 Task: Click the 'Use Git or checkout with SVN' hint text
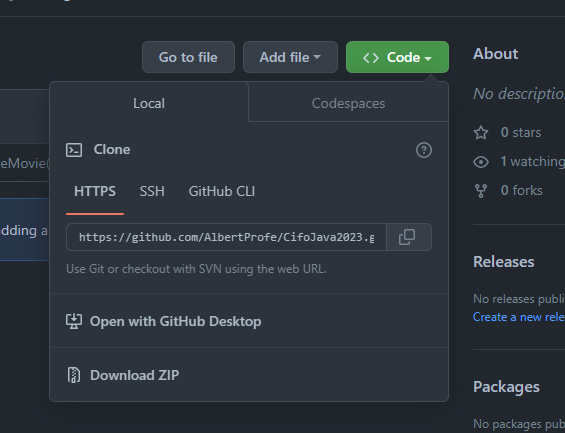[x=196, y=269]
